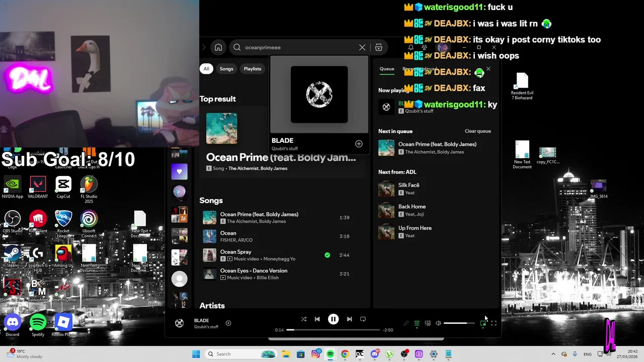The height and width of the screenshot is (362, 644).
Task: Select the Songs filter chip
Action: pos(226,69)
